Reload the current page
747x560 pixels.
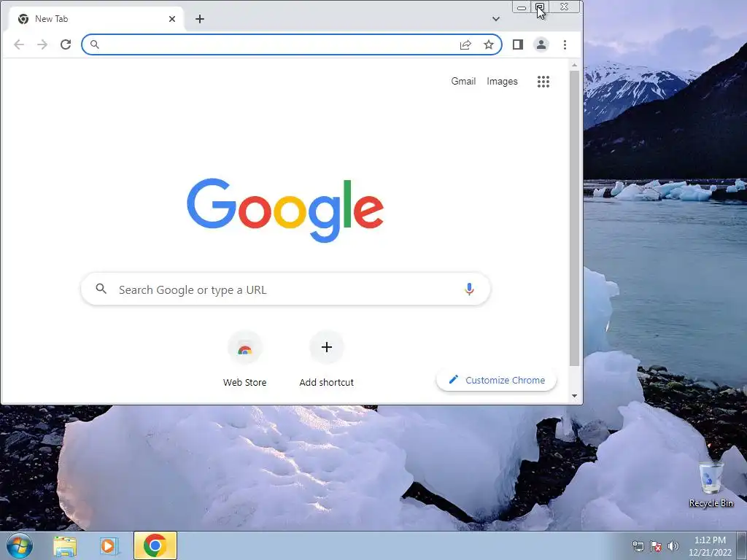[66, 44]
